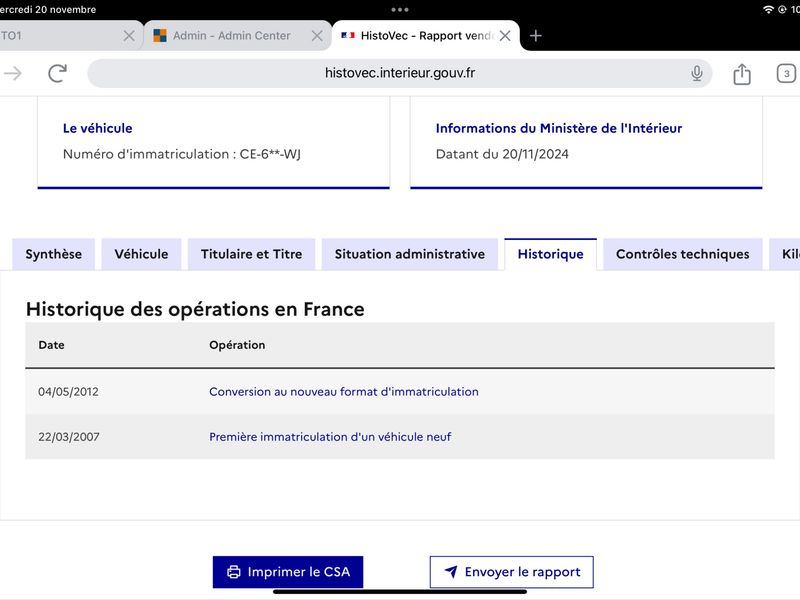Click Informations du Ministère de l'Intérieur heading
This screenshot has width=800, height=600.
pos(559,128)
